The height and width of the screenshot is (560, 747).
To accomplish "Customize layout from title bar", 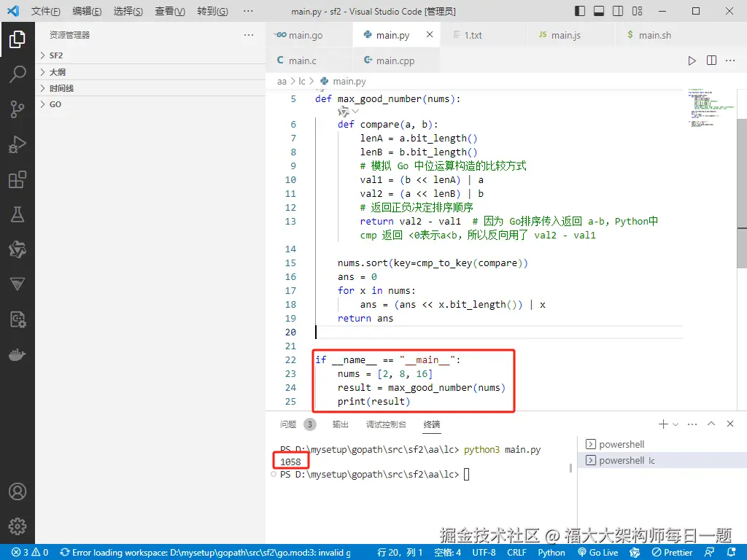I will click(637, 11).
